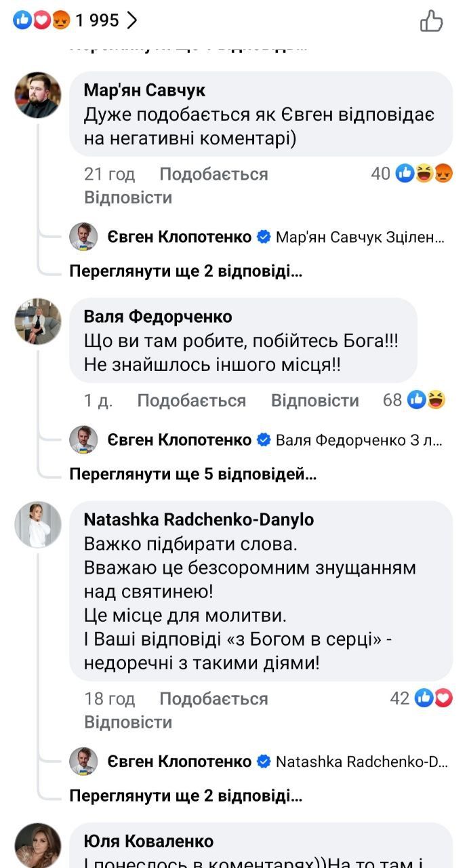467x868 pixels.
Task: View the 68 reactions on Валя Федорченко's comment
Action: tap(414, 400)
